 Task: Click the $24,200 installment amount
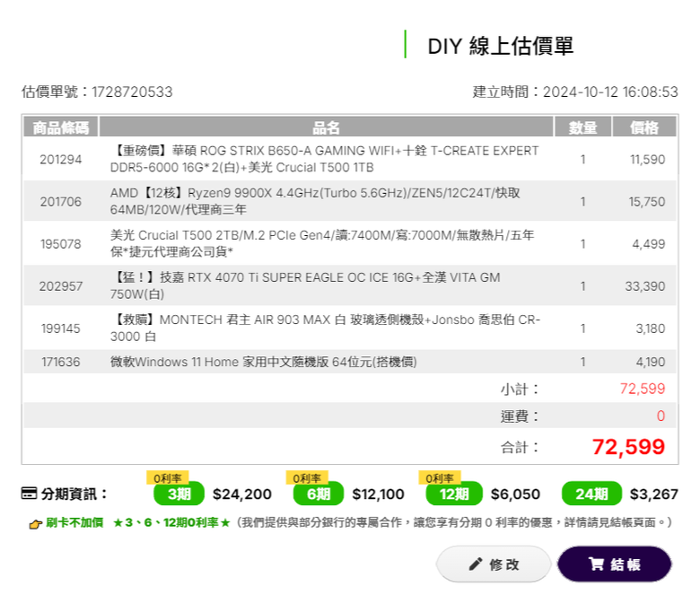[x=242, y=495]
